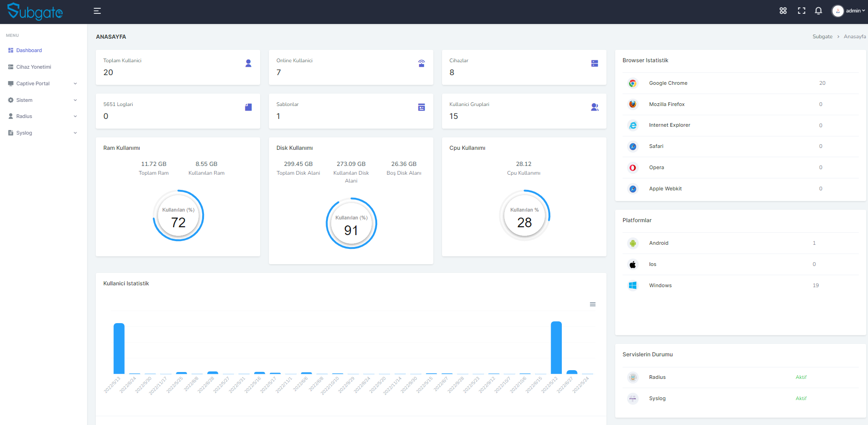The width and height of the screenshot is (868, 425).
Task: Click the Windows platform icon
Action: [x=633, y=285]
